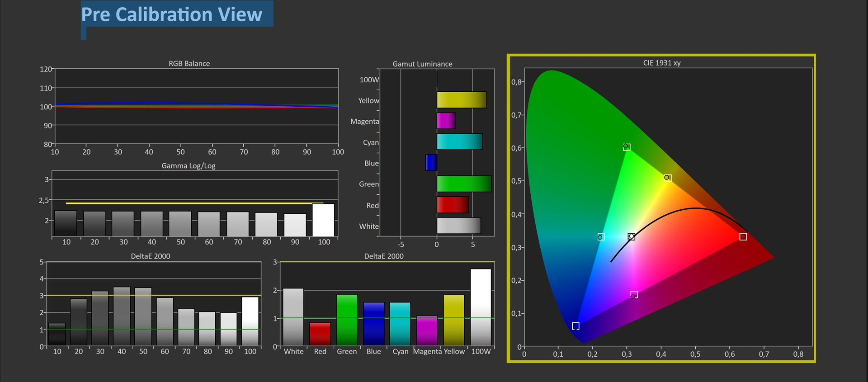Select the blue primary marker on CIE diagram

(576, 326)
